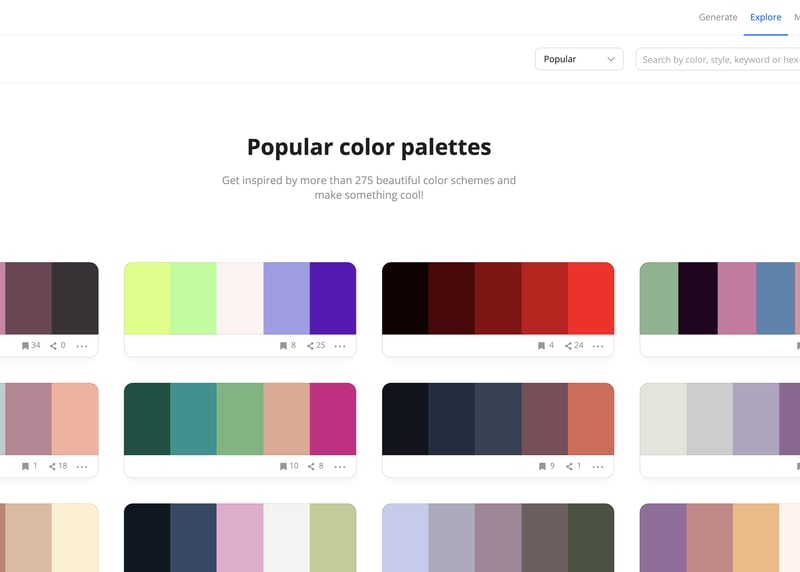Switch to the Generate tab

717,17
